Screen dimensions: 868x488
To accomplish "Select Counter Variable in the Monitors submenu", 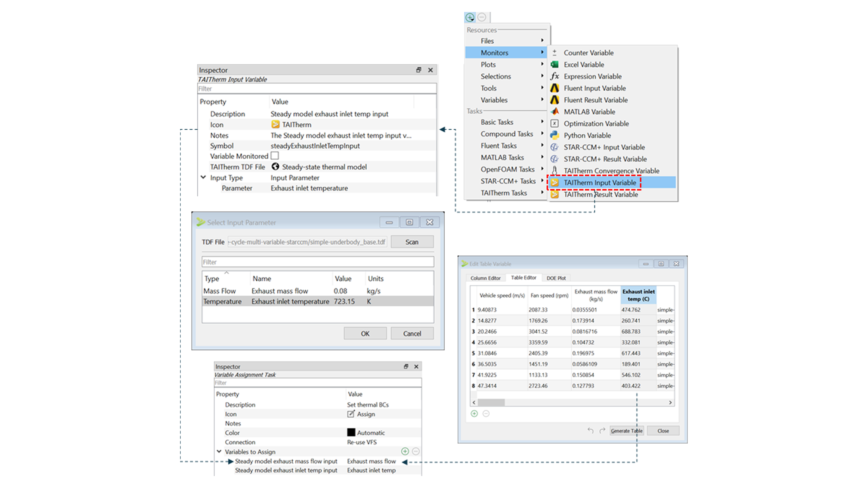I will tap(588, 53).
